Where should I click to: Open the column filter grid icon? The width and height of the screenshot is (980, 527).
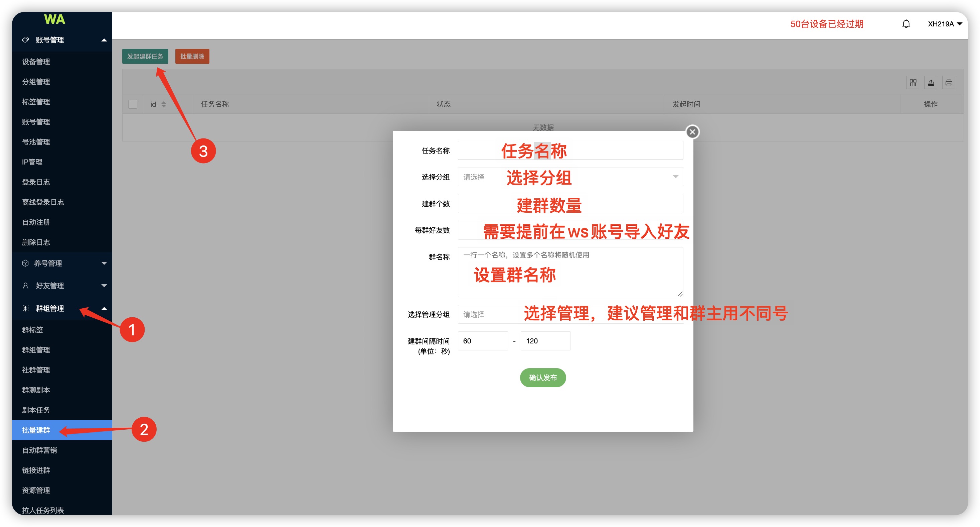click(x=913, y=83)
